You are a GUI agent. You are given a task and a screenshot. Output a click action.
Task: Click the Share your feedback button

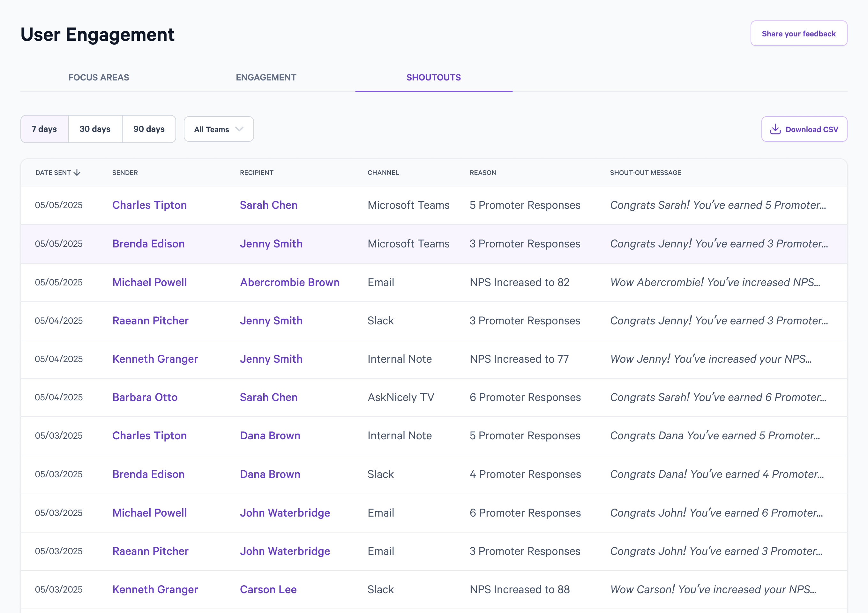[799, 34]
